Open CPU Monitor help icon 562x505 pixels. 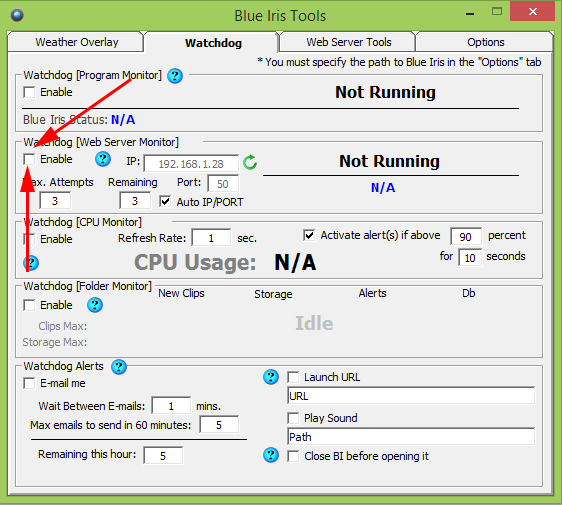tap(31, 263)
